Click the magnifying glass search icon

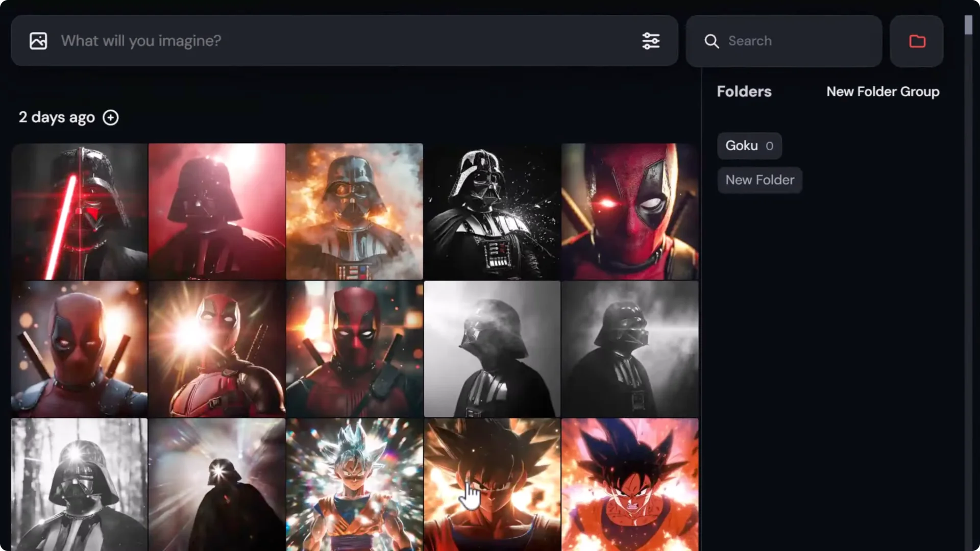point(712,41)
